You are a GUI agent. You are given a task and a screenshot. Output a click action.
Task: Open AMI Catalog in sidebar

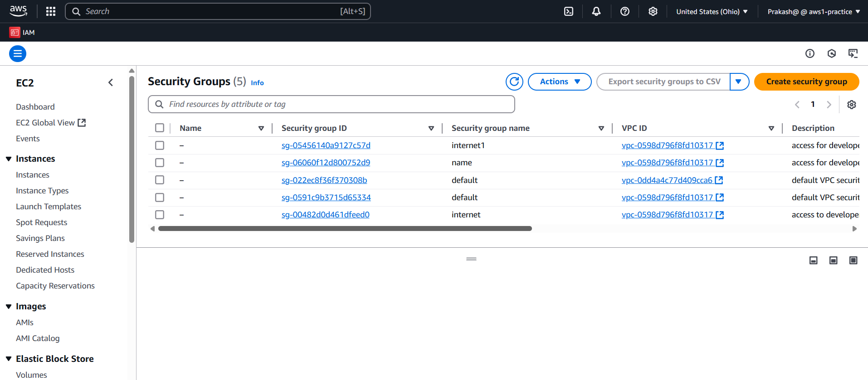pyautogui.click(x=38, y=338)
